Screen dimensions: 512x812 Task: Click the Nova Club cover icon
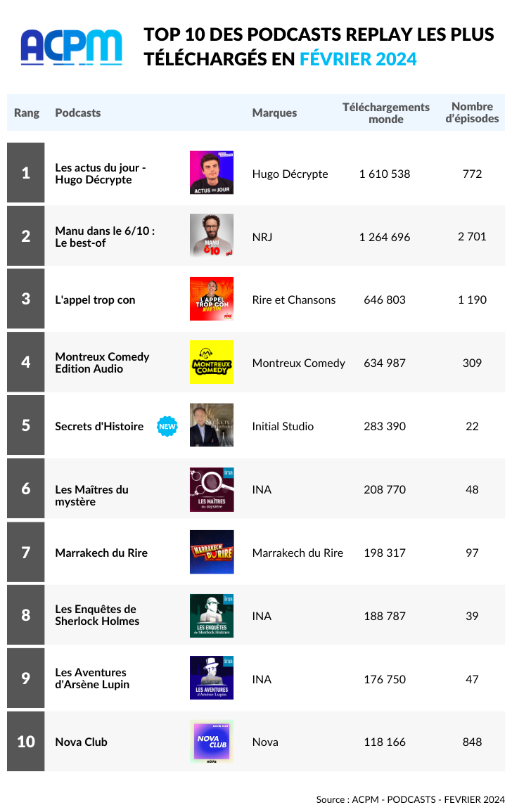[x=212, y=742]
